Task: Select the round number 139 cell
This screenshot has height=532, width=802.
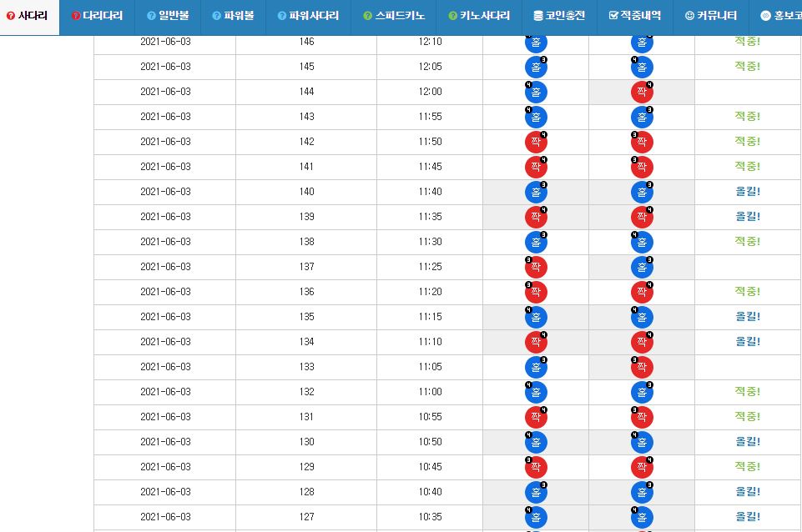Action: tap(306, 217)
